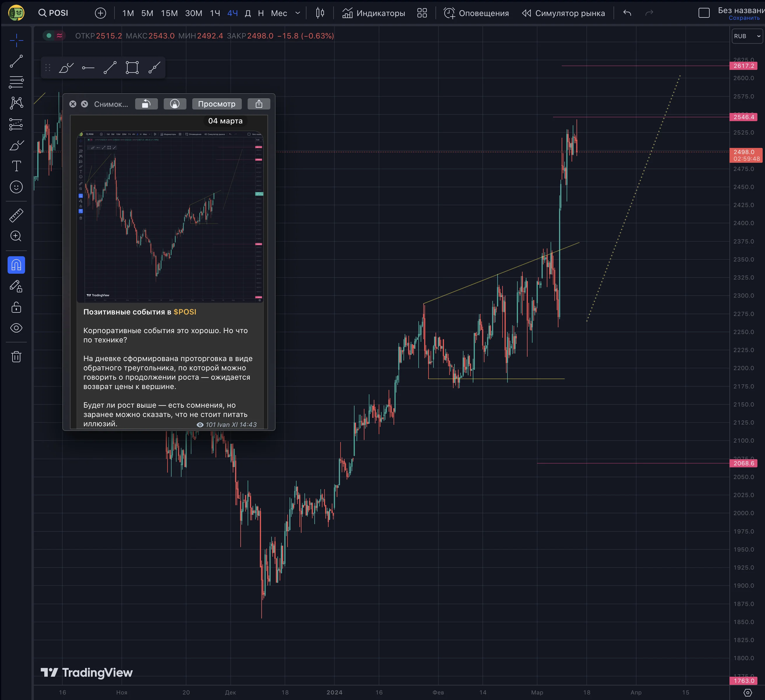Hide all drawings with the eye icon
Screen dimensions: 765x700
[x=16, y=328]
